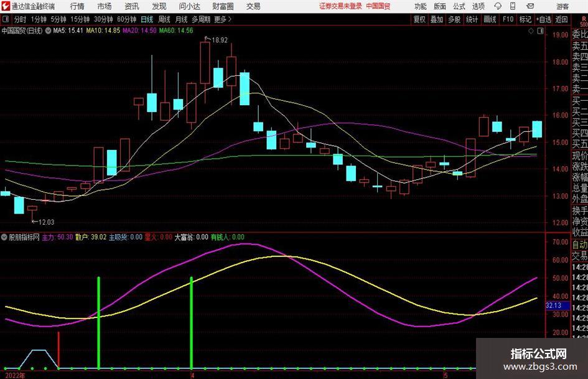
Task: Click the 证券交易未登录 login link
Action: tap(340, 6)
